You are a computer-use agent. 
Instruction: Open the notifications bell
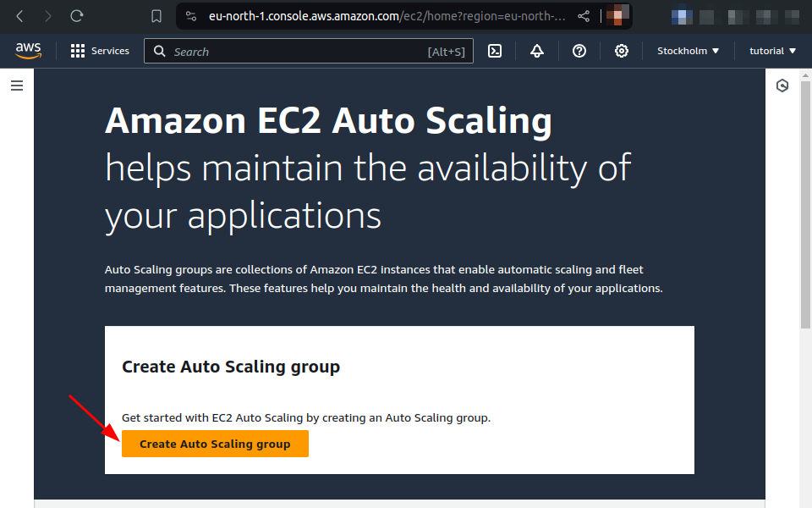coord(537,51)
